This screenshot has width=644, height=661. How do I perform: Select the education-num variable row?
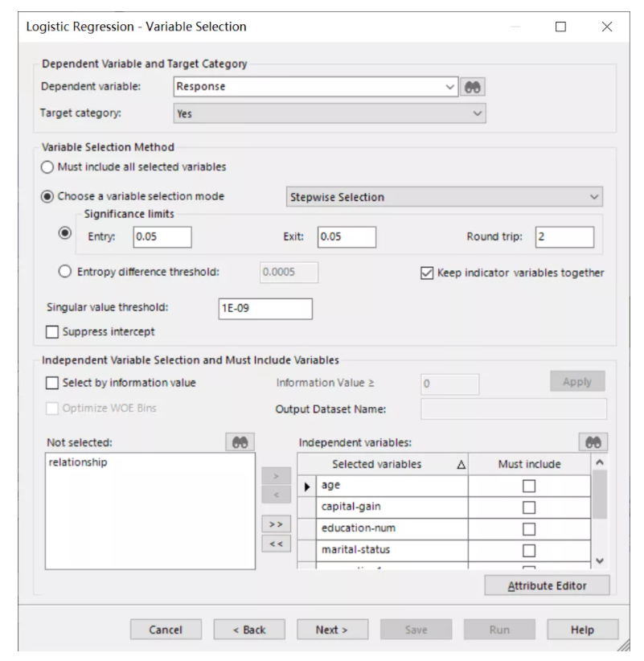pos(392,528)
